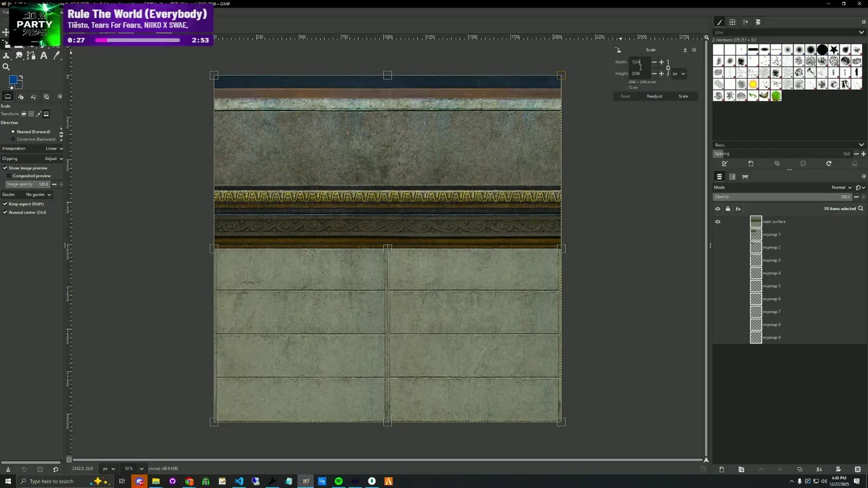This screenshot has width=868, height=488.
Task: Click the Refresh brushes icon
Action: (x=829, y=163)
